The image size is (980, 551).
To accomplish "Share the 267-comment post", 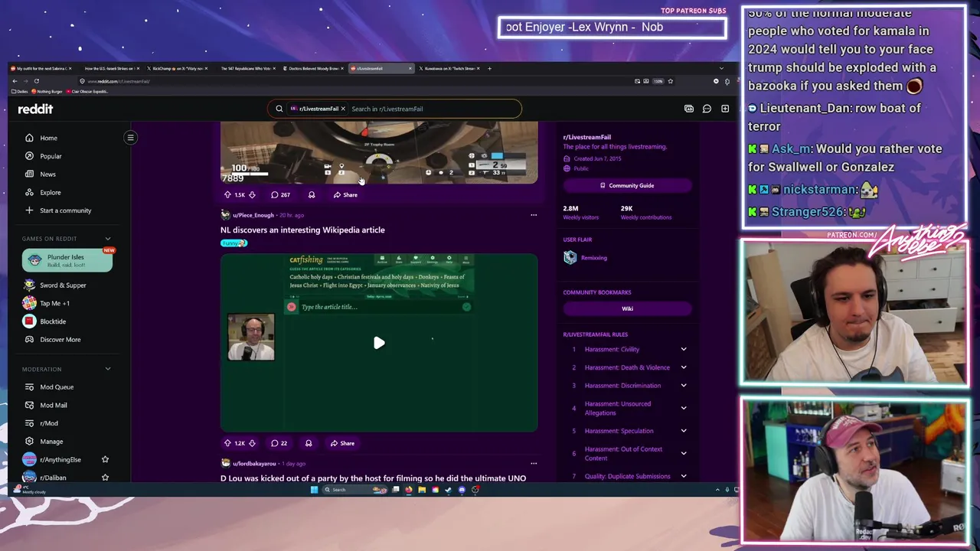I will 345,195.
